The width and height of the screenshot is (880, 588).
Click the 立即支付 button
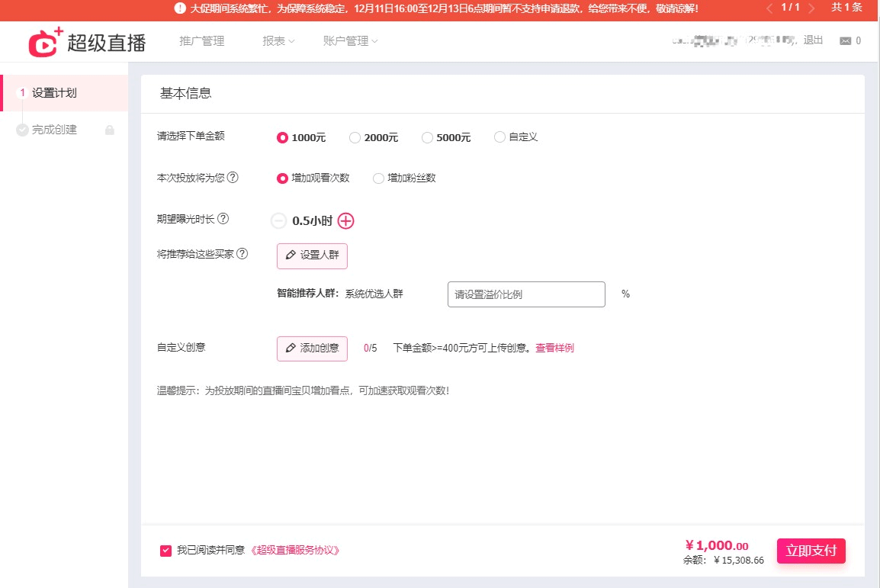[811, 551]
